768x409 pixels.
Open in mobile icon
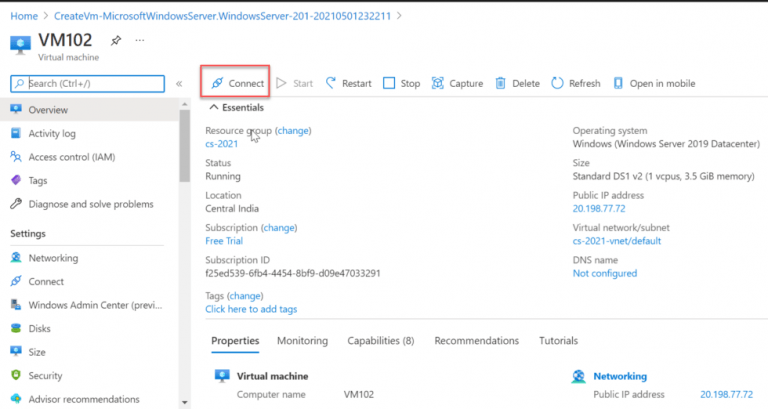pos(619,84)
